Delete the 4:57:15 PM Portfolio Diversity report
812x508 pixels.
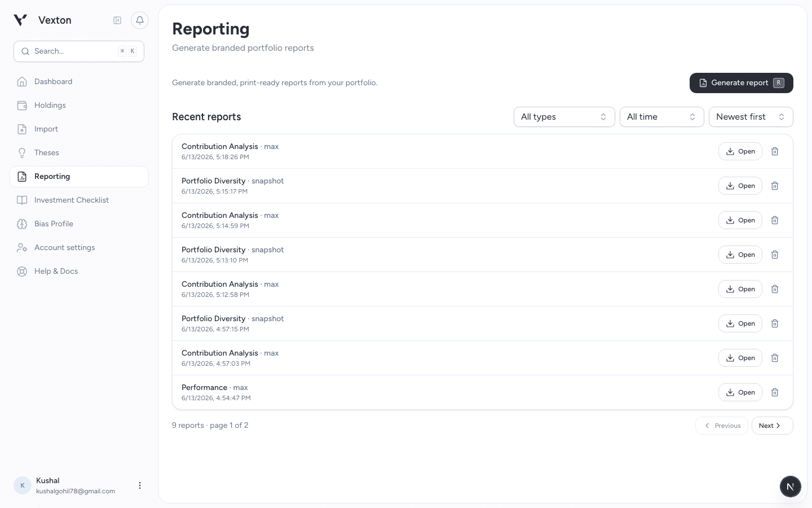(775, 323)
